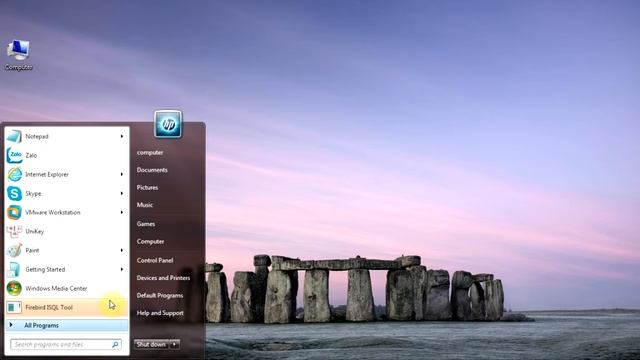Open Control Panel
The width and height of the screenshot is (640, 360).
tap(155, 260)
